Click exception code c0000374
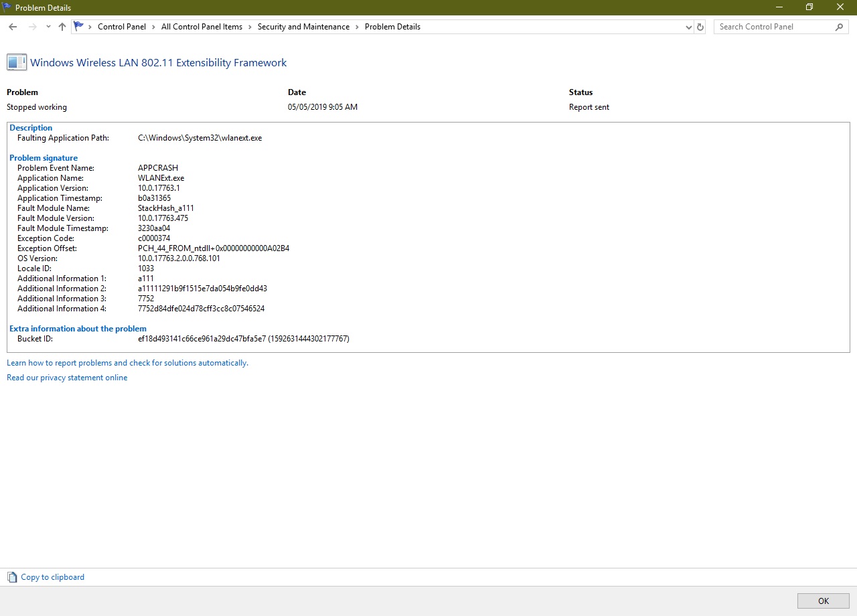 [154, 238]
